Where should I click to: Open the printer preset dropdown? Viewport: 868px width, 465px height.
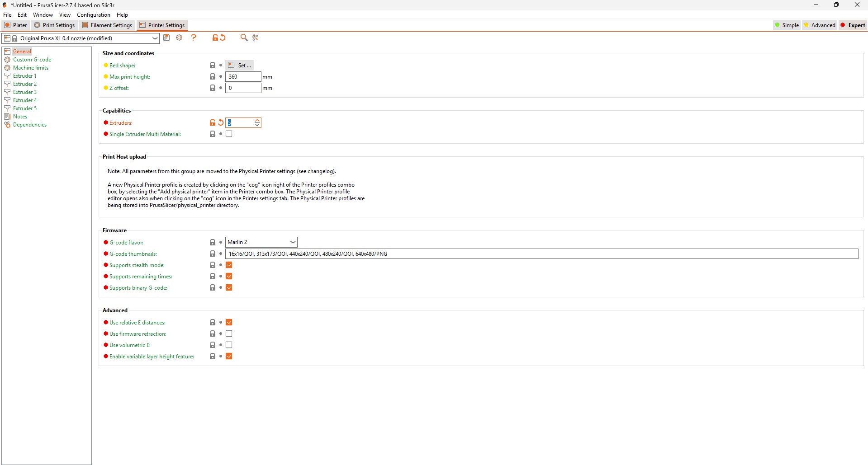click(155, 38)
